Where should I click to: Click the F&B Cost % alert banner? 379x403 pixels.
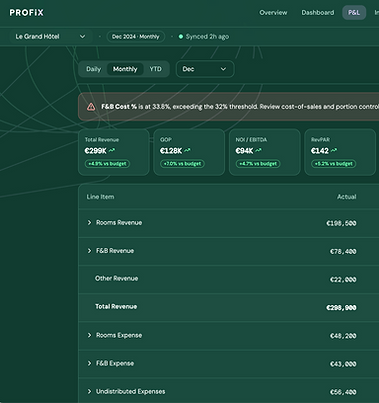pos(229,107)
